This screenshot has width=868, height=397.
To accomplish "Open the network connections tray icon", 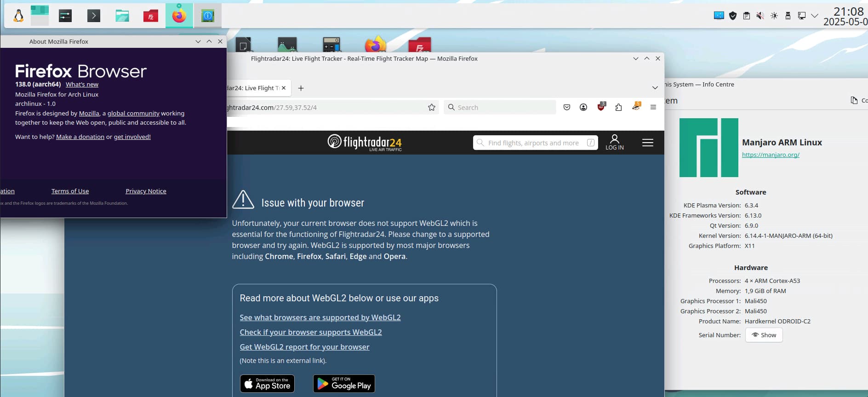I will point(802,16).
